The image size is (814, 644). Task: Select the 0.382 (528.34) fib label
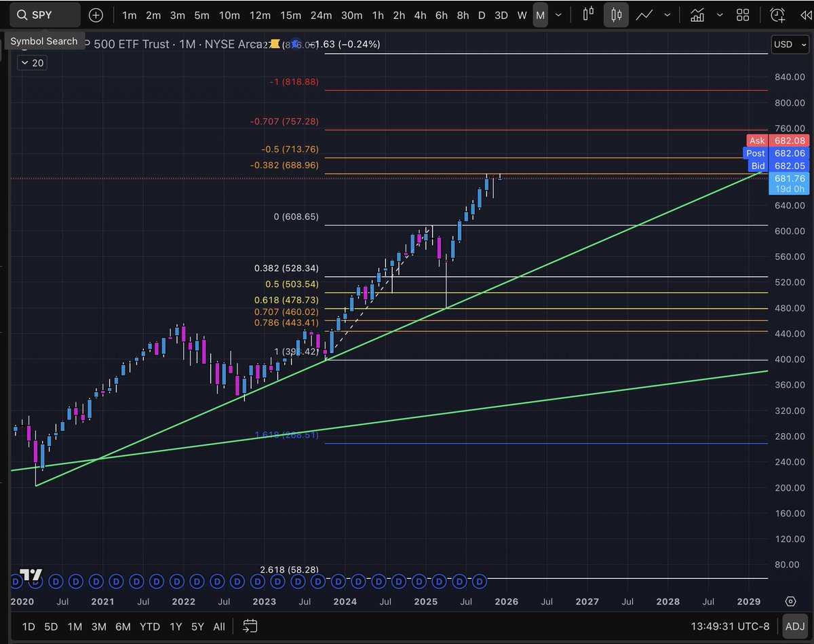pos(286,269)
